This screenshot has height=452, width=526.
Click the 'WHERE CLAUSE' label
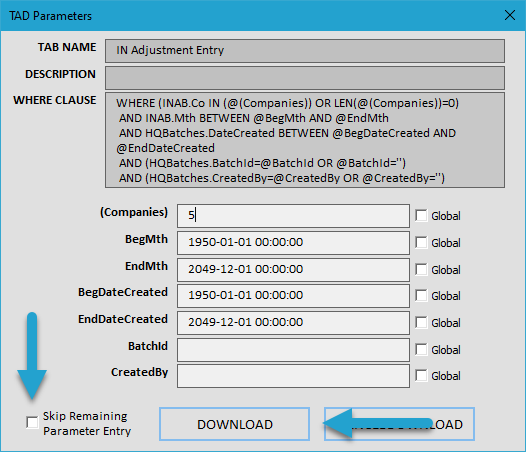[55, 100]
